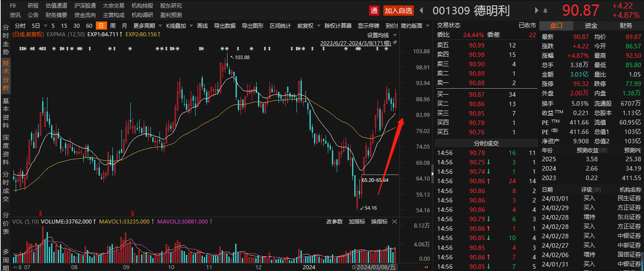The height and width of the screenshot is (271, 644).
Task: Click 卖五 price 90.99
Action: 477,45
